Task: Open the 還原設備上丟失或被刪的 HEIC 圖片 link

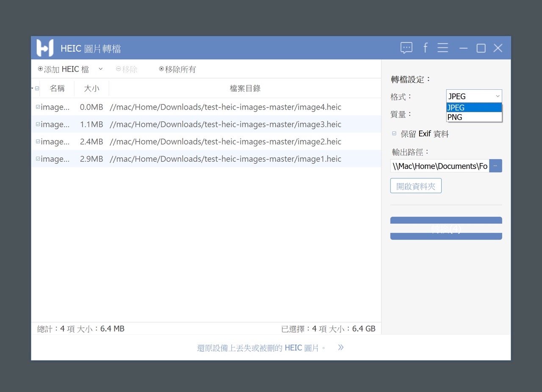Action: 262,348
